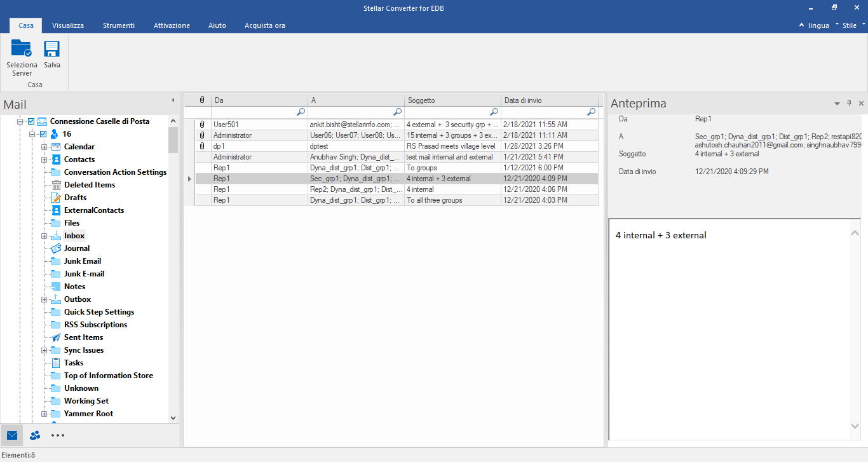Viewport: 868px width, 462px height.
Task: Click the Drafts pencil icon
Action: [x=56, y=198]
